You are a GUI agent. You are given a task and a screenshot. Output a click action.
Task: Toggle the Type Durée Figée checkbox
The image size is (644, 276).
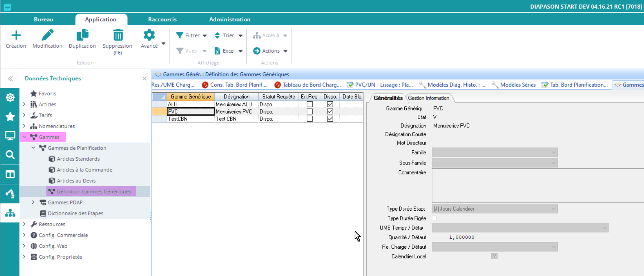pos(434,218)
